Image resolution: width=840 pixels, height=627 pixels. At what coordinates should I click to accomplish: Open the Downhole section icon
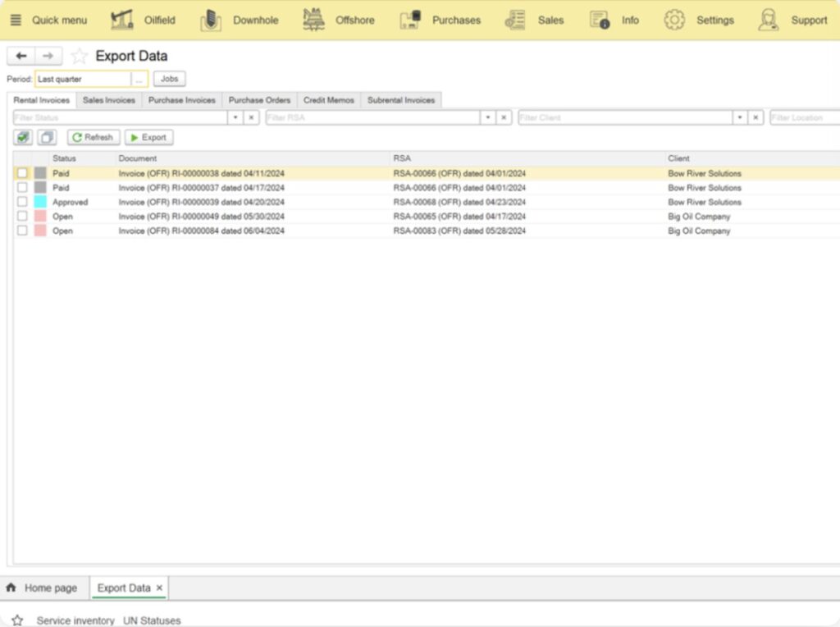click(211, 20)
